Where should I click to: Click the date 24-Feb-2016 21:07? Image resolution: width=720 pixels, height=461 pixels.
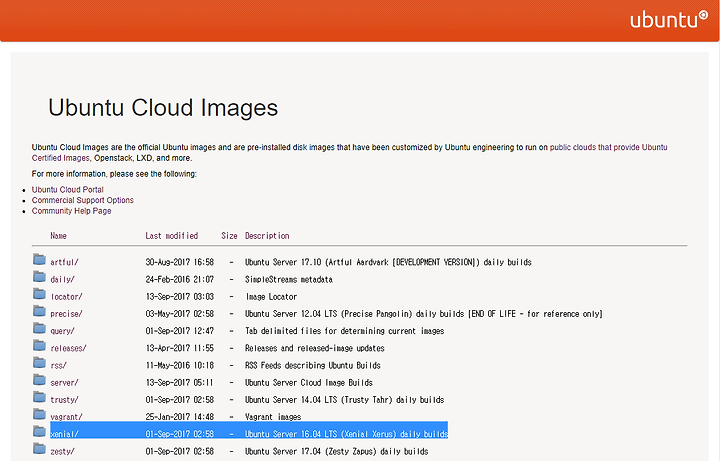[x=180, y=279]
